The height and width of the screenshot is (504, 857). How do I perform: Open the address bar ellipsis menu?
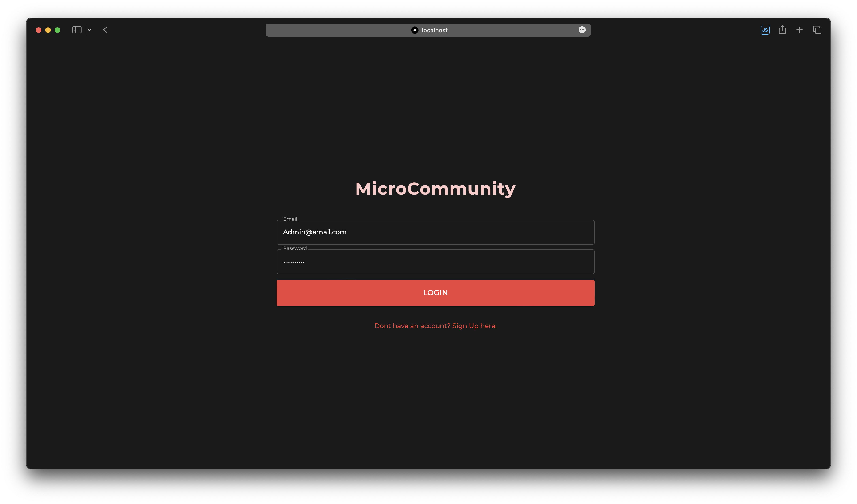point(582,30)
